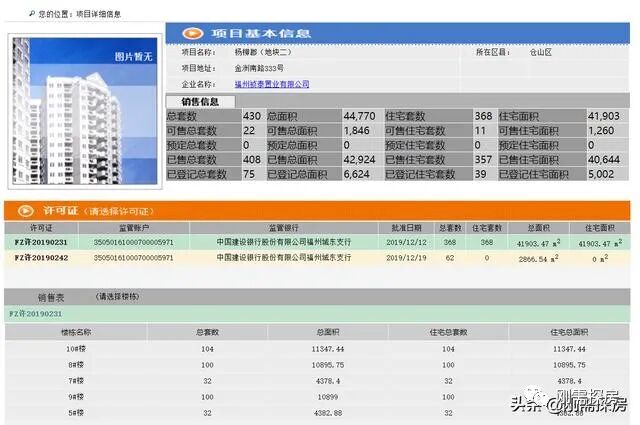
Task: Open the building thumbnail labeled 图片暂无
Action: click(x=85, y=111)
